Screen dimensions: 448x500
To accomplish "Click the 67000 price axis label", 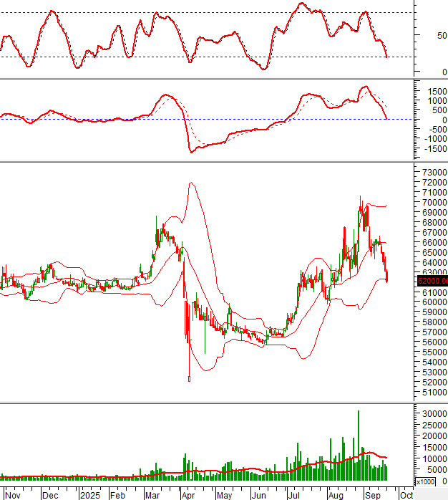I will click(x=434, y=233).
